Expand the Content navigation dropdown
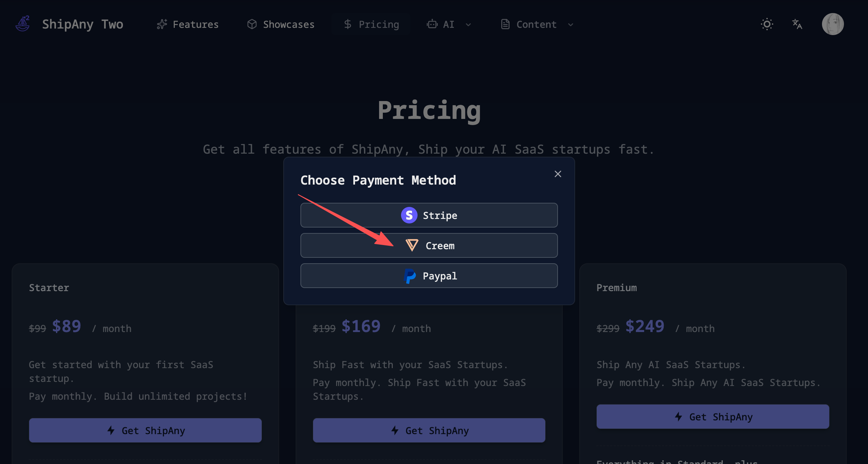868x464 pixels. tap(537, 24)
